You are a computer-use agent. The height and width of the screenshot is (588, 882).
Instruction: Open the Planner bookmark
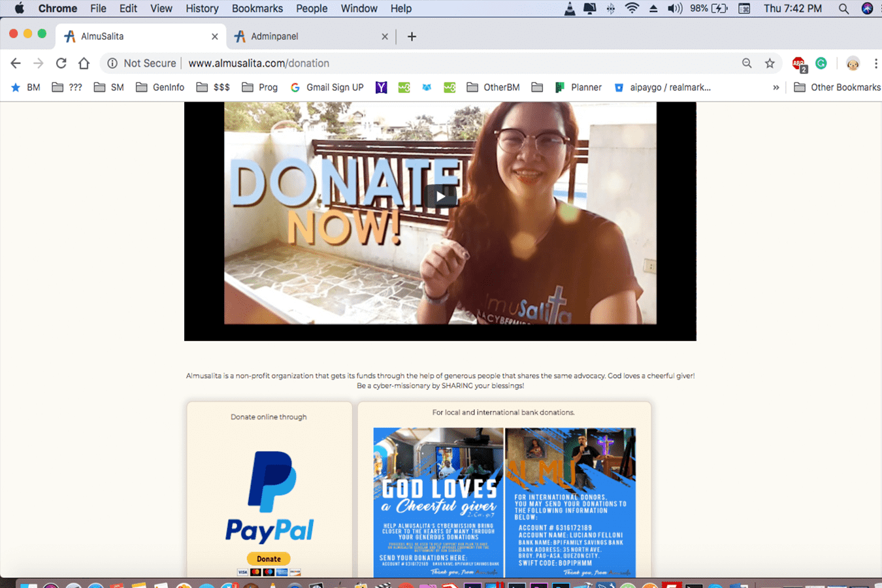coord(578,88)
